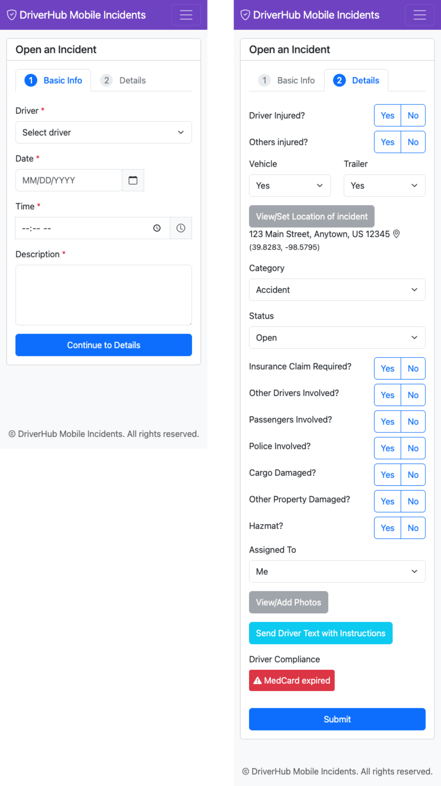The height and width of the screenshot is (786, 441).
Task: Click warning icon on MedCard expired badge
Action: [258, 681]
